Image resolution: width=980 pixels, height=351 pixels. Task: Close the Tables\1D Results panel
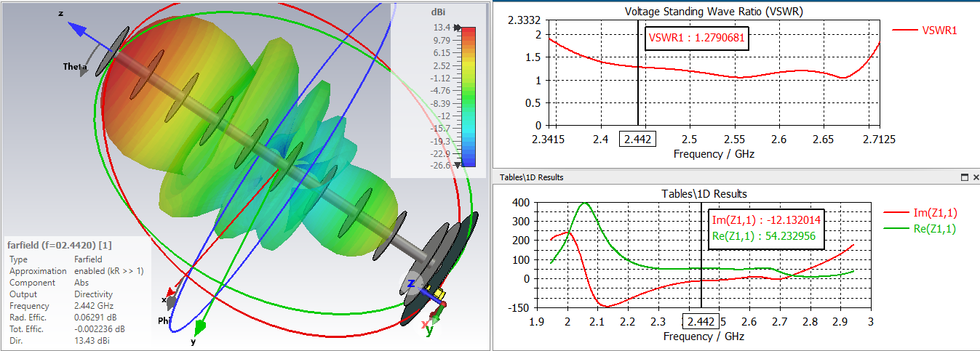[976, 177]
